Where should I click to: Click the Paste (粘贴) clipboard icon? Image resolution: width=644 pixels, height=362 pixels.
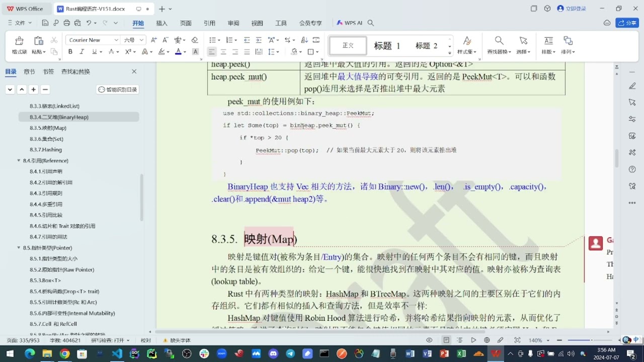click(x=38, y=41)
